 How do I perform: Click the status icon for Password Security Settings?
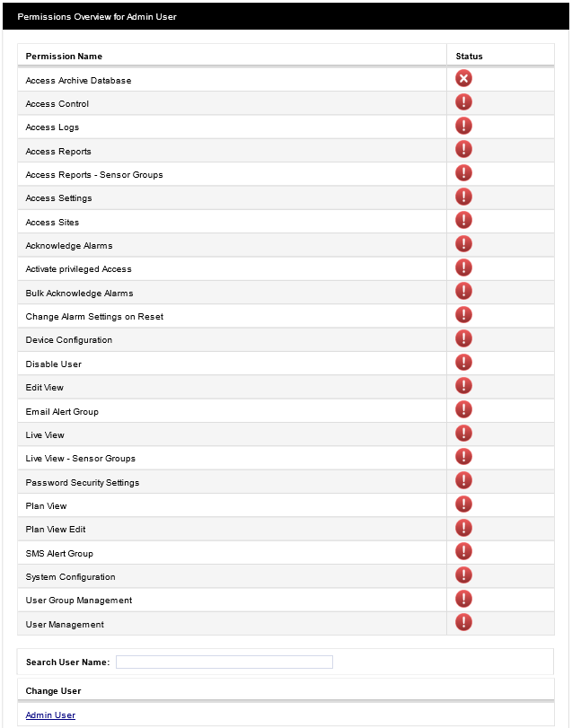coord(463,481)
